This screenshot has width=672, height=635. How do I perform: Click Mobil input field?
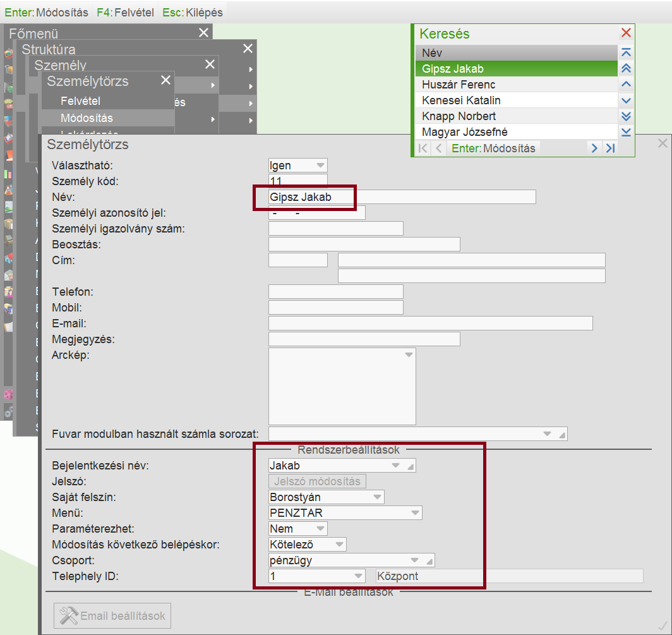[336, 308]
